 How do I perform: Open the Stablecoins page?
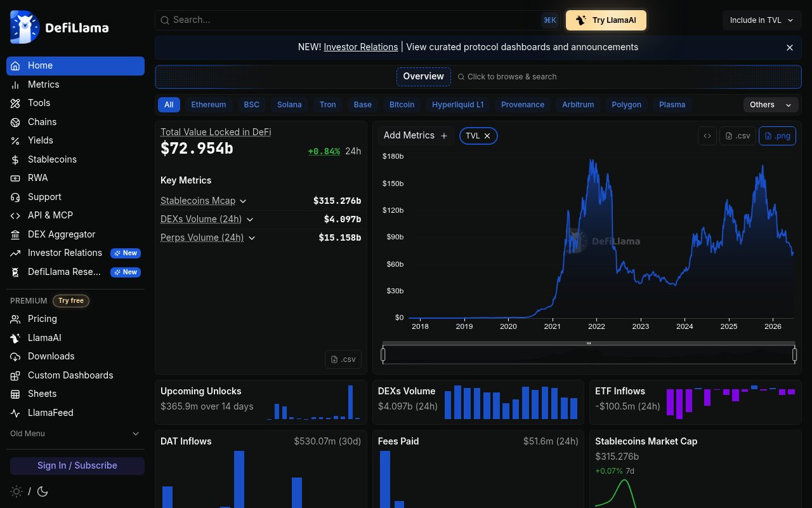pyautogui.click(x=75, y=159)
